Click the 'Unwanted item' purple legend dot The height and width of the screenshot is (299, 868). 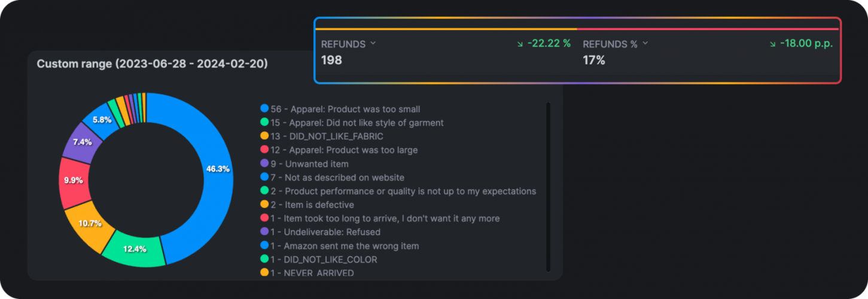coord(264,164)
